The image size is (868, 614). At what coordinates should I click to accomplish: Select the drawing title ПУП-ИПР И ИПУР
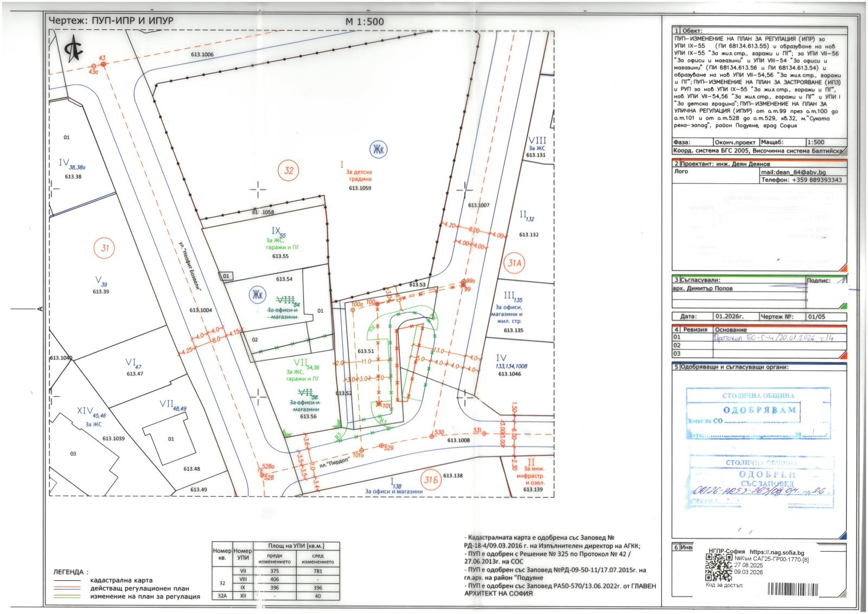pyautogui.click(x=111, y=21)
